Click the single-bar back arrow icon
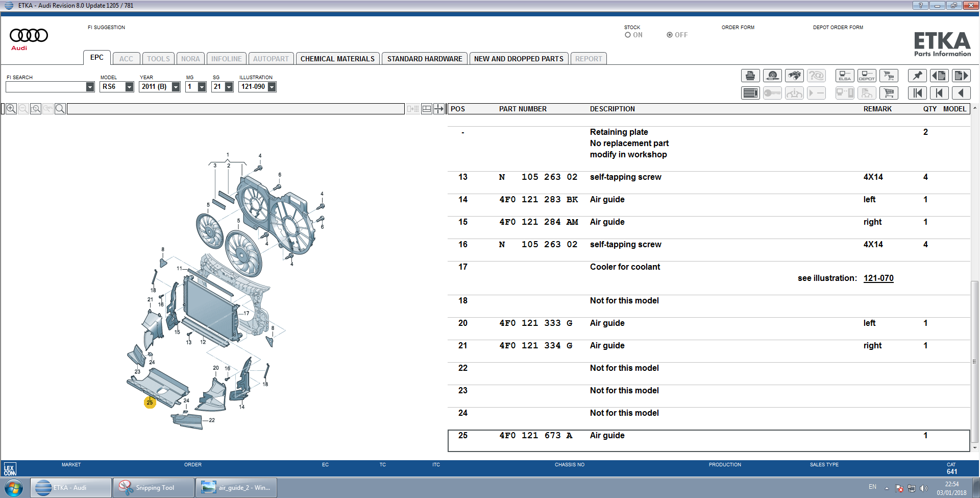 click(939, 93)
